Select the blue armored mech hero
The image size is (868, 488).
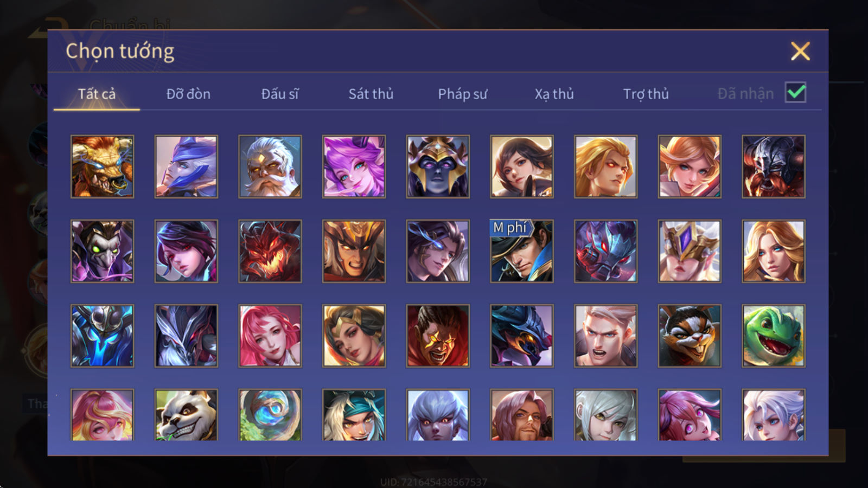pos(103,336)
